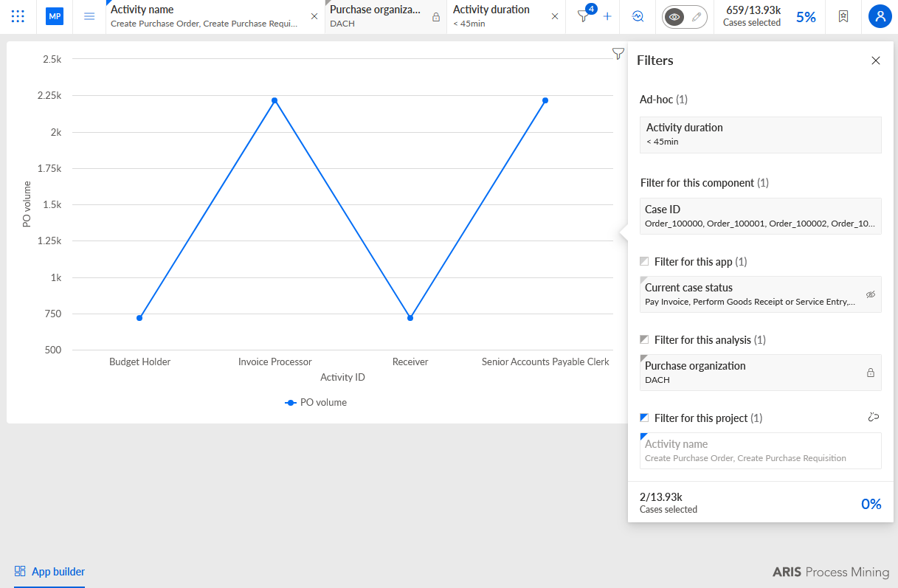Remove the Activity duration filter chip

coord(555,16)
